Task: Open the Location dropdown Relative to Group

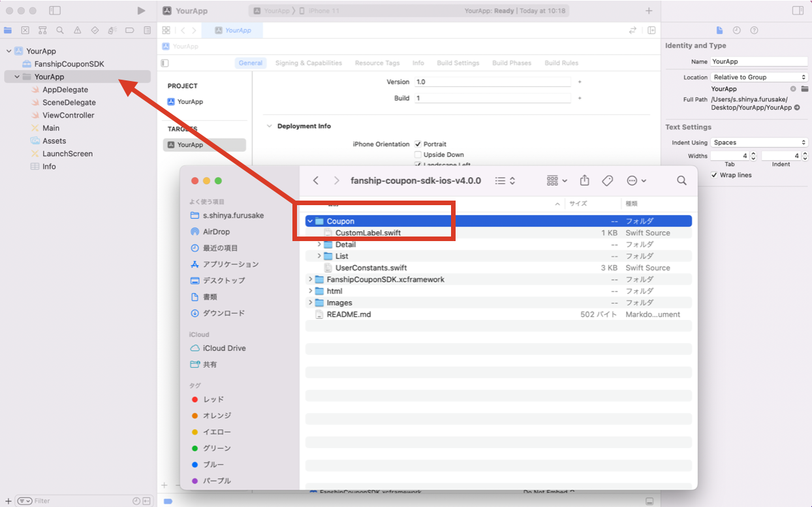Action: coord(758,77)
